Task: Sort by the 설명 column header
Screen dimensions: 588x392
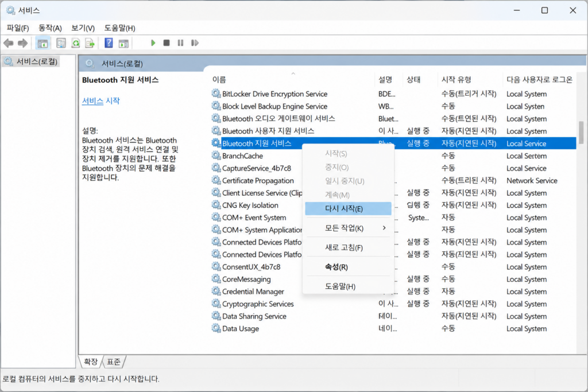Action: coord(389,79)
